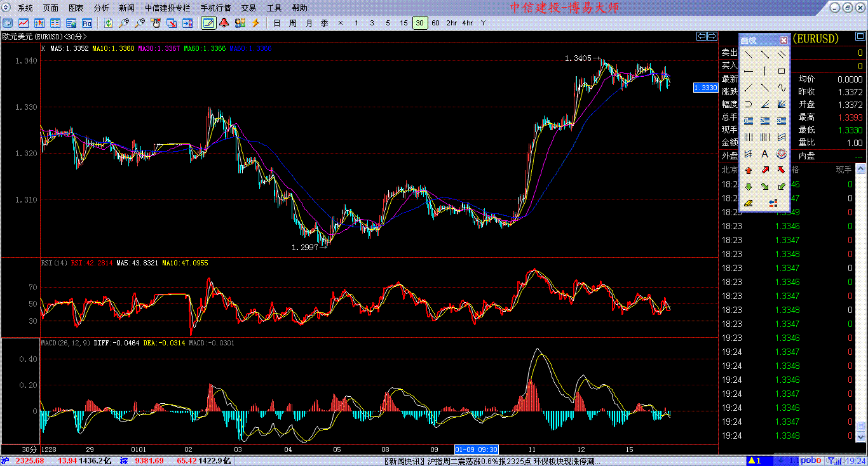Open the 交易 menu

point(248,8)
